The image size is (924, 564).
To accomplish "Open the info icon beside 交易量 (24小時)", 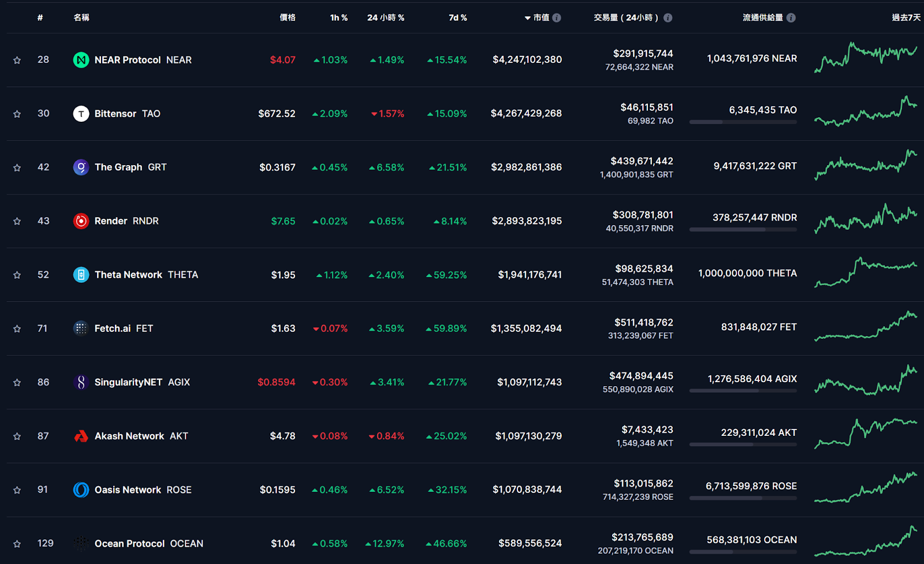I will tap(668, 18).
